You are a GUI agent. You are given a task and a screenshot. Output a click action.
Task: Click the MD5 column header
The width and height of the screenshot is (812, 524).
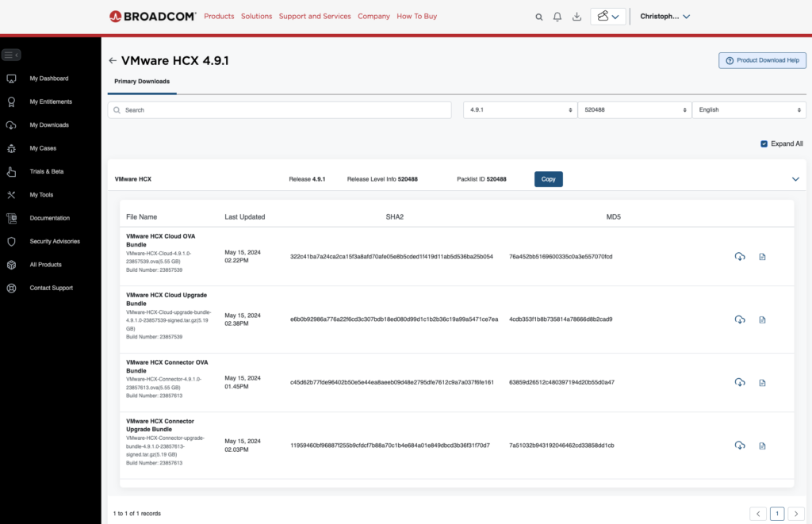coord(614,217)
